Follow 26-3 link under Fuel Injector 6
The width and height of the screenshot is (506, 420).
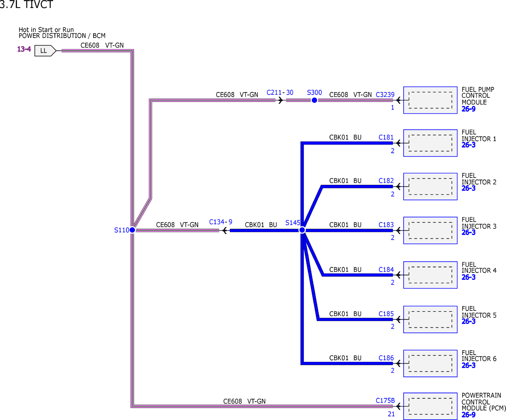(x=468, y=366)
